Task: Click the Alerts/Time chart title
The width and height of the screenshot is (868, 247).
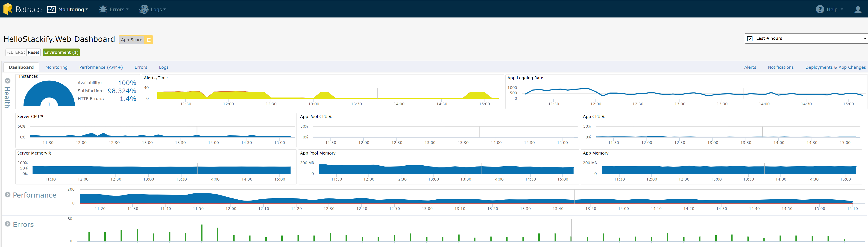Action: pyautogui.click(x=156, y=78)
